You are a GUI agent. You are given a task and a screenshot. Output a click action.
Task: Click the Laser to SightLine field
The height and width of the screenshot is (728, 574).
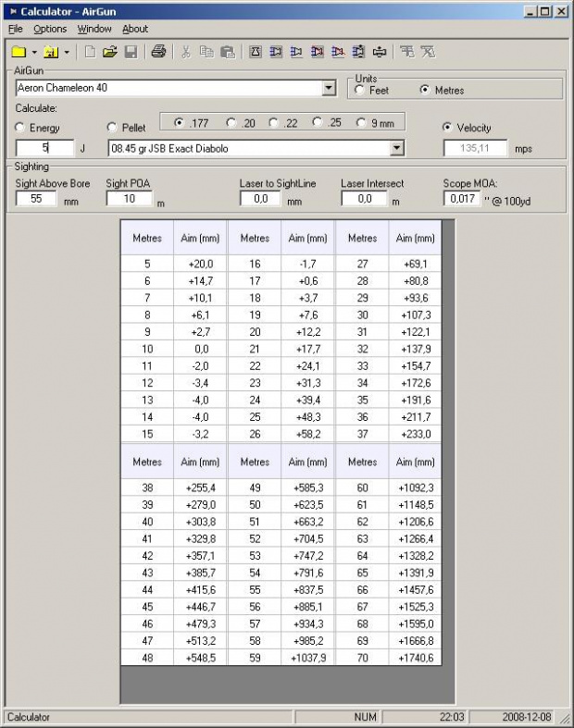click(260, 199)
